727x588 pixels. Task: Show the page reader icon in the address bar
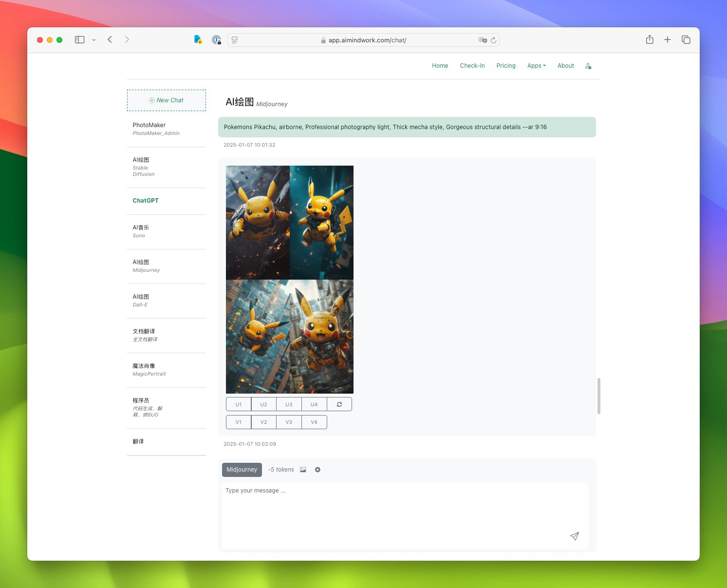point(235,40)
